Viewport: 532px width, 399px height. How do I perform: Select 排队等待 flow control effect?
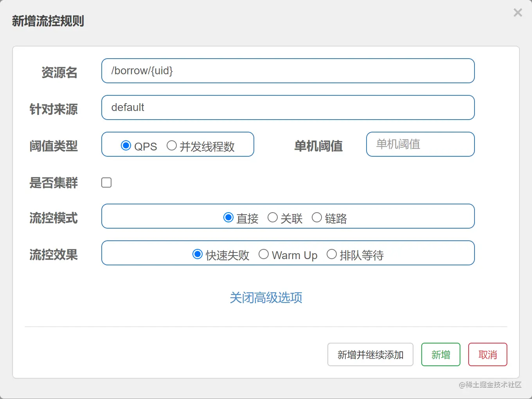click(x=332, y=254)
